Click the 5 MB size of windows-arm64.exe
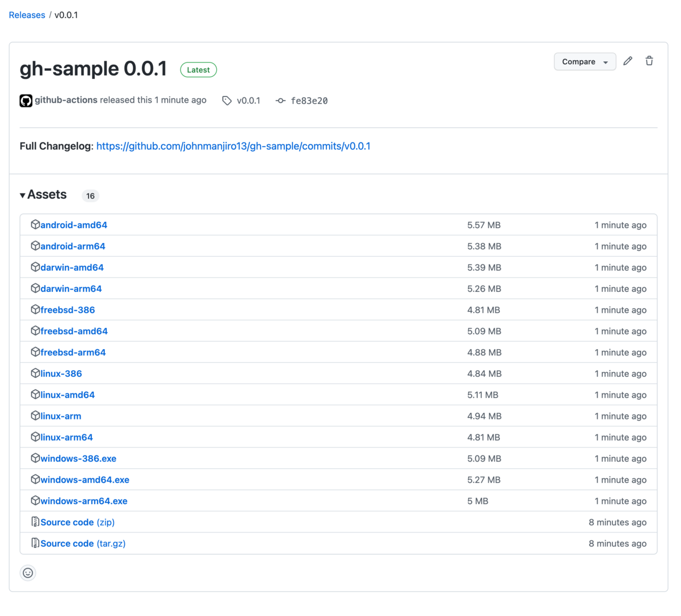681x616 pixels. coord(478,501)
